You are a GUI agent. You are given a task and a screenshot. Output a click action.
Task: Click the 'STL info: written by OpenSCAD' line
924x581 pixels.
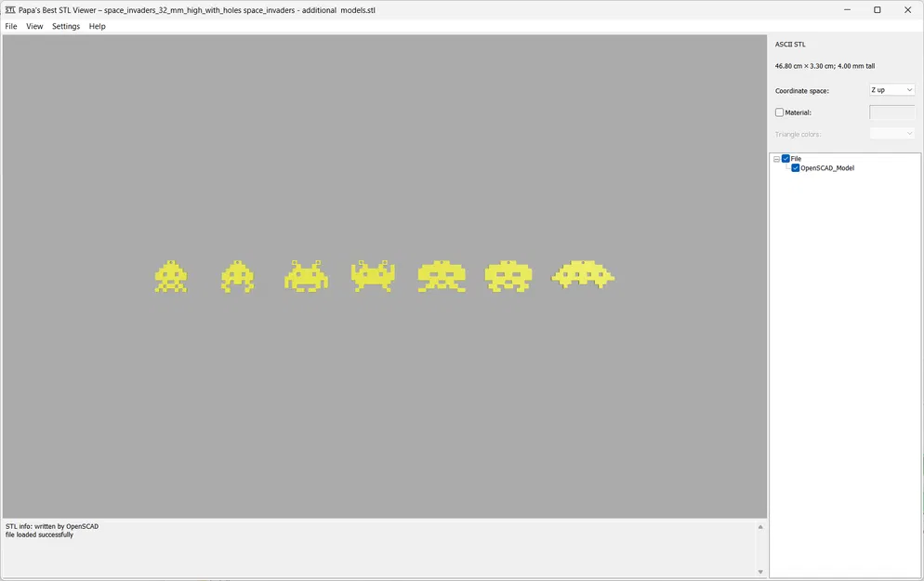coord(52,526)
